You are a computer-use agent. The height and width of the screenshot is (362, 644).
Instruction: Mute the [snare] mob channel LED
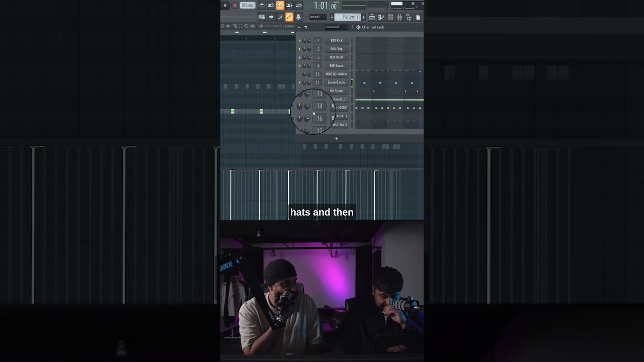[x=299, y=82]
